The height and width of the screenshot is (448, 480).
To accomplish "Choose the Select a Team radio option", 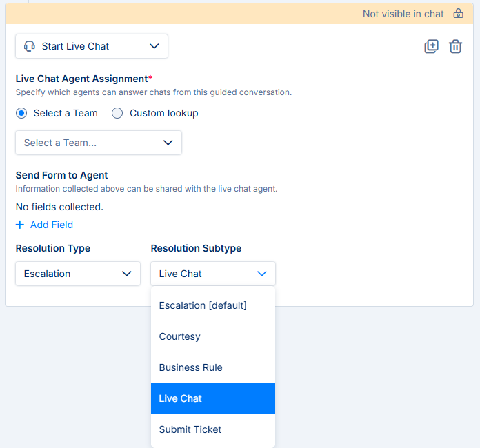I will (x=21, y=113).
